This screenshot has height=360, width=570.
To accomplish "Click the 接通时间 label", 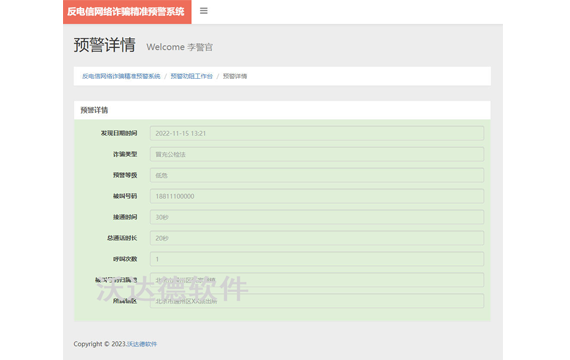I will click(x=125, y=217).
